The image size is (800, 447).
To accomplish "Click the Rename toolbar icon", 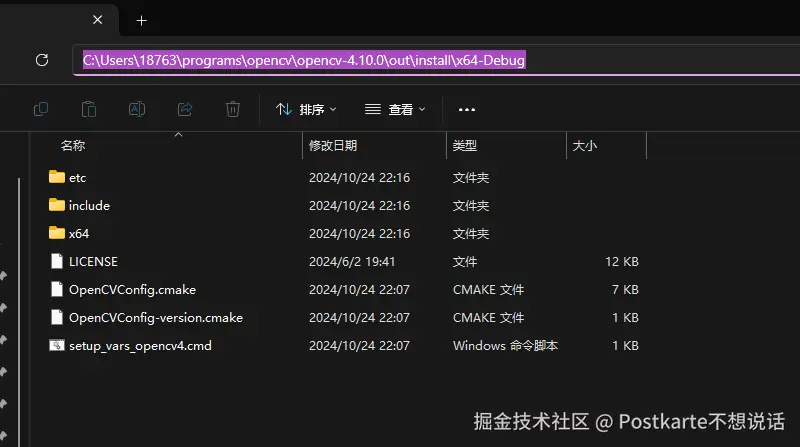I will 137,109.
